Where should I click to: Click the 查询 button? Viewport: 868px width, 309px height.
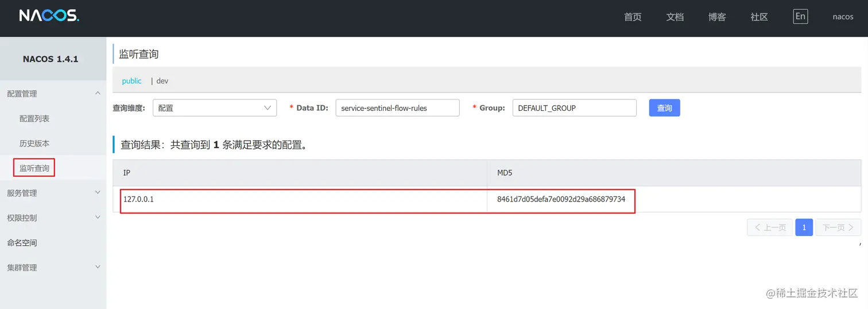(x=664, y=108)
